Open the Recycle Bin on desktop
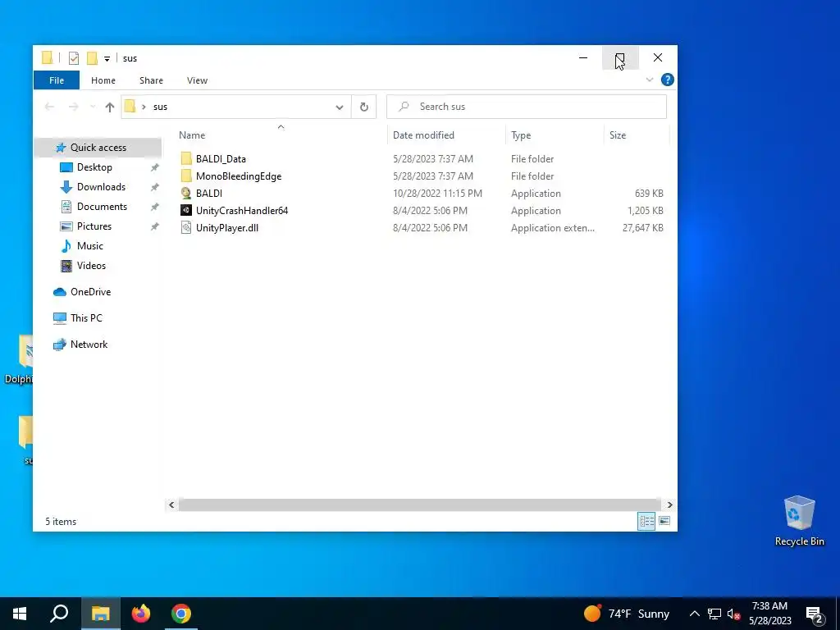 (x=799, y=521)
